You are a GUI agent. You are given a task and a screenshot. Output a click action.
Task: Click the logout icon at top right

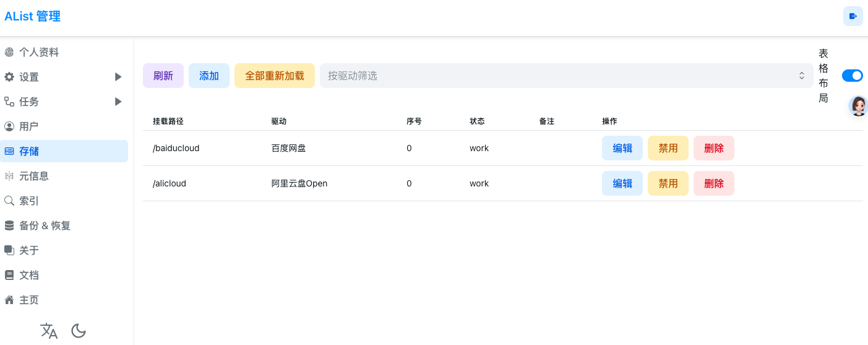[x=853, y=16]
